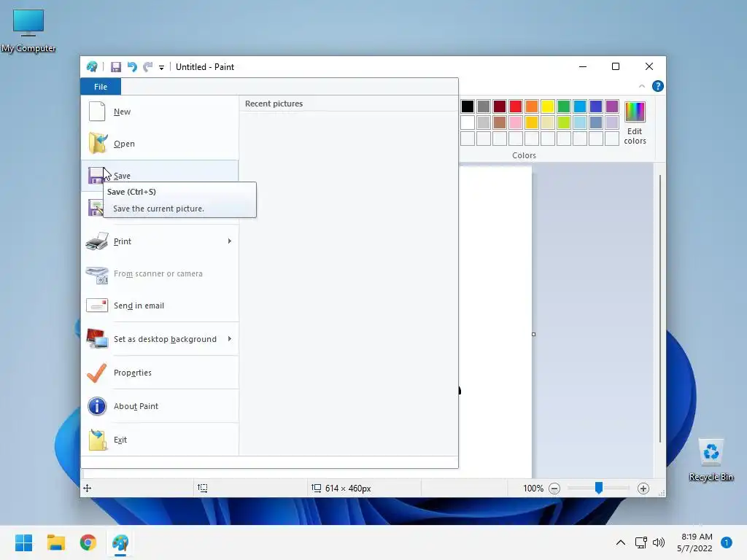This screenshot has width=747, height=560.
Task: Choose Print from the File menu
Action: [160, 241]
